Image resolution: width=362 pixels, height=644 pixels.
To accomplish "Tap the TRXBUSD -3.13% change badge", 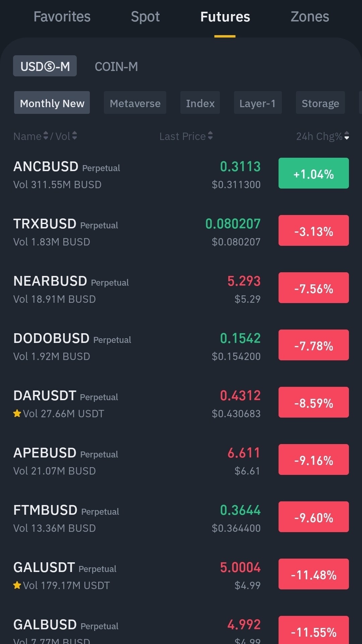I will coord(313,231).
